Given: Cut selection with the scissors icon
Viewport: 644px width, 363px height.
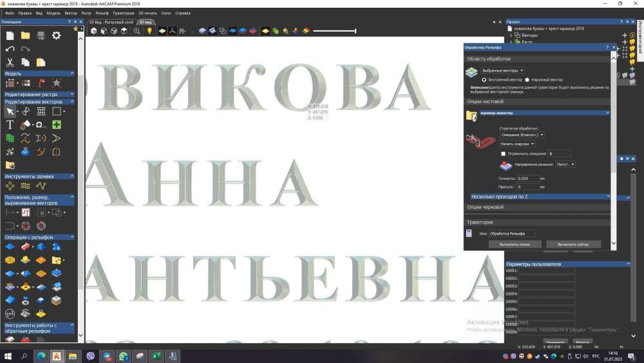Looking at the screenshot, I should pos(10,63).
